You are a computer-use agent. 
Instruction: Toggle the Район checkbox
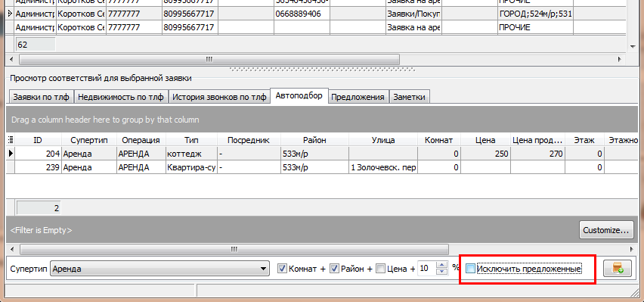pyautogui.click(x=334, y=269)
